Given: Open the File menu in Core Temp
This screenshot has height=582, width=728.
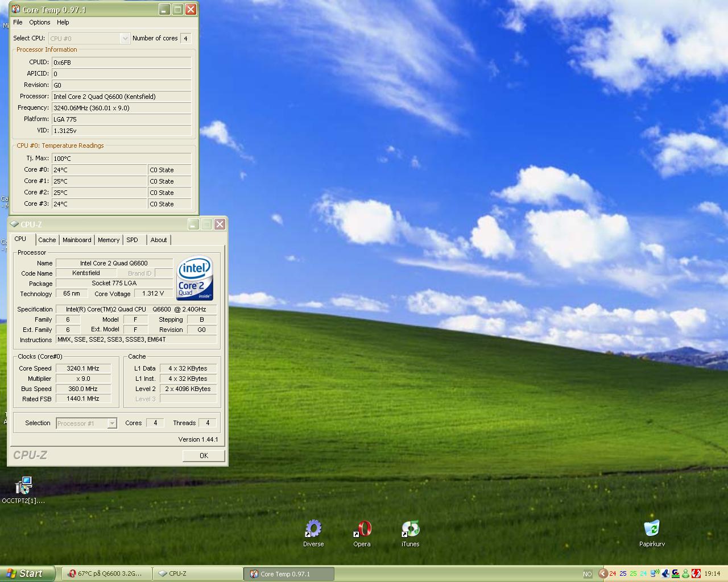Looking at the screenshot, I should click(18, 22).
